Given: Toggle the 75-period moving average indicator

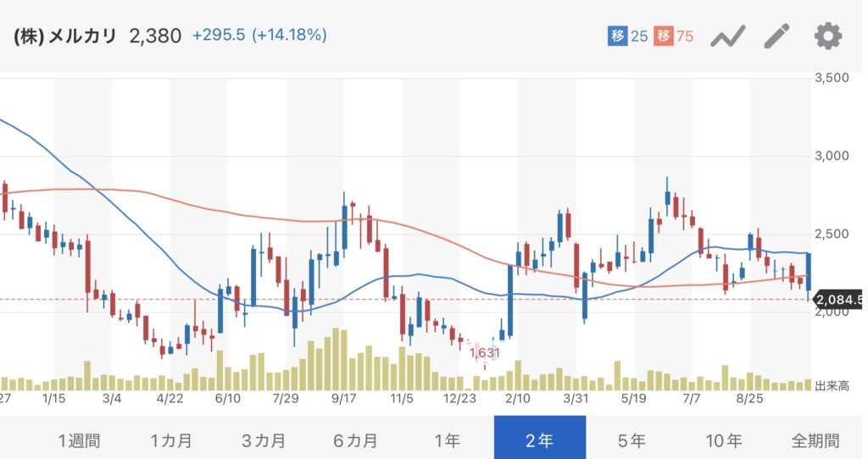Looking at the screenshot, I should [x=674, y=36].
